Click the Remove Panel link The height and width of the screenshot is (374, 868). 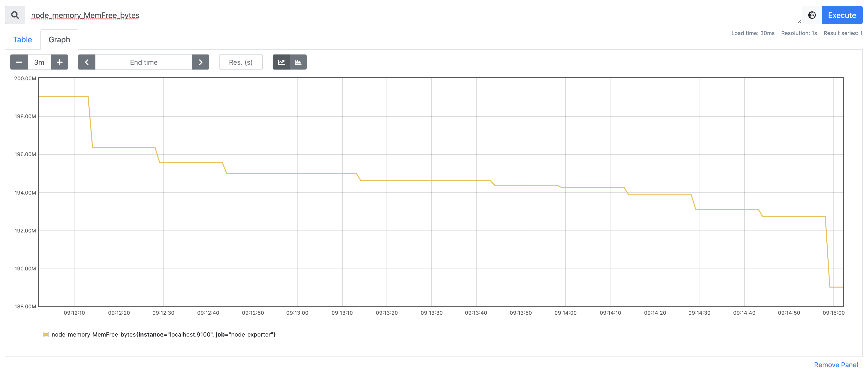[x=836, y=365]
